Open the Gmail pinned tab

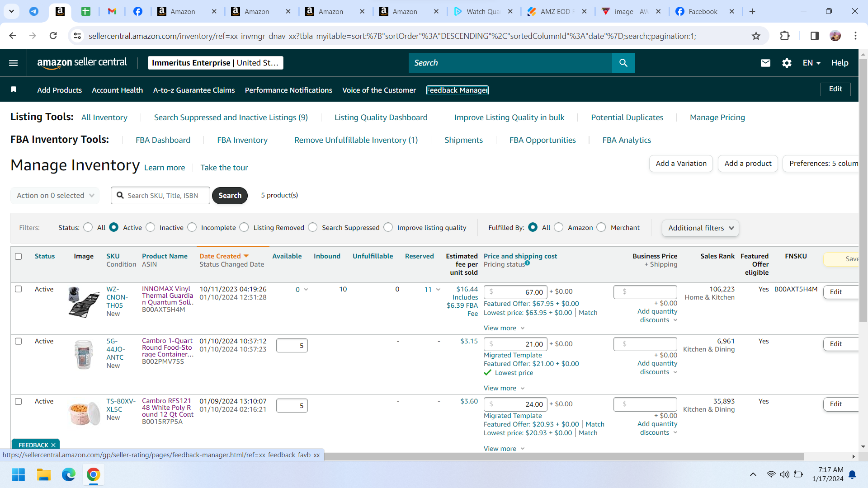coord(112,11)
